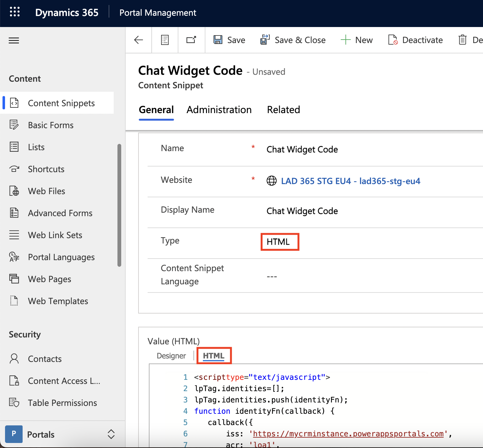This screenshot has height=448, width=483.
Task: Open the Related tab
Action: click(284, 110)
